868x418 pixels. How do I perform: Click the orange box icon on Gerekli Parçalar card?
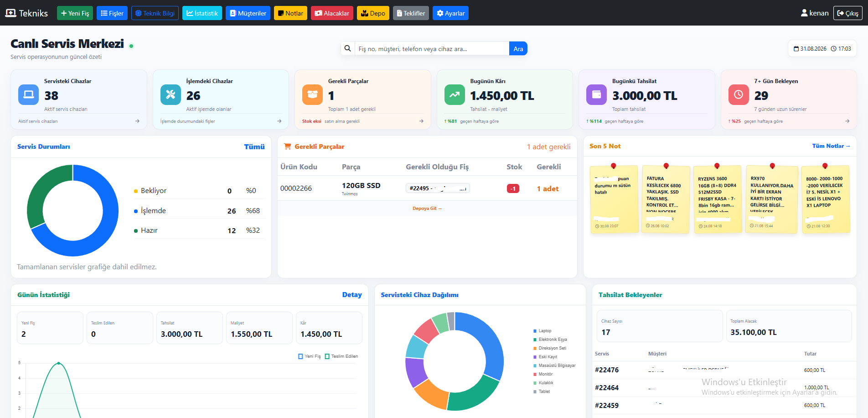point(312,94)
